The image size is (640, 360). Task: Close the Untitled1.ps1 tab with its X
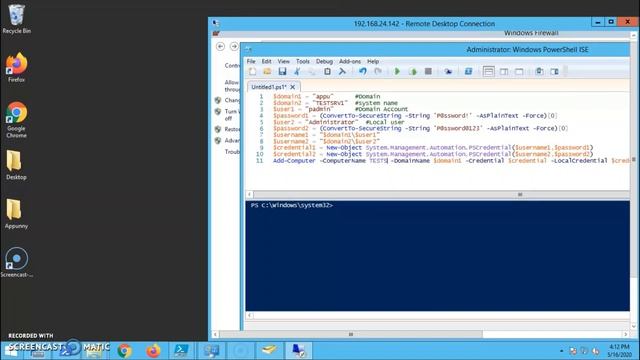293,87
